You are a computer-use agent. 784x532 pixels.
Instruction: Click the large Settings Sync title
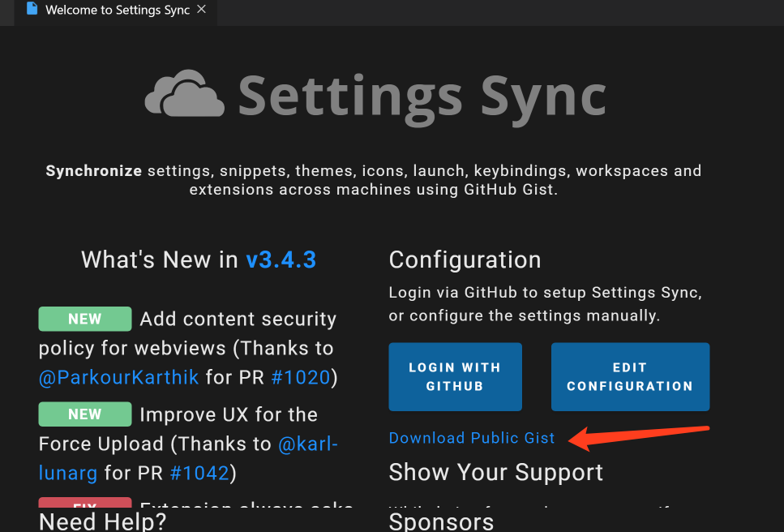pyautogui.click(x=422, y=95)
